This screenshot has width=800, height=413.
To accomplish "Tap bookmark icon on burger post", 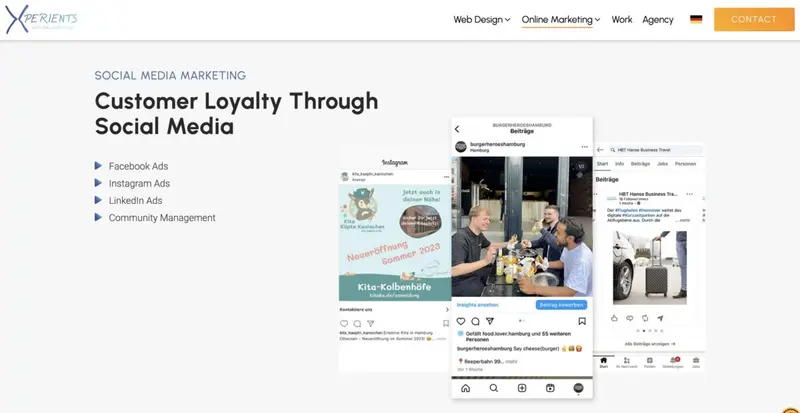I will pos(582,321).
